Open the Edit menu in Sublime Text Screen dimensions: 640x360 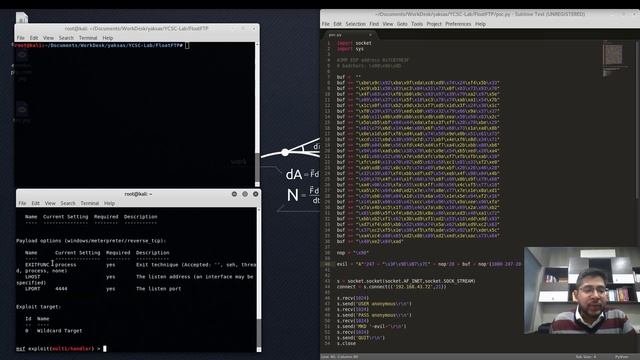pyautogui.click(x=337, y=24)
